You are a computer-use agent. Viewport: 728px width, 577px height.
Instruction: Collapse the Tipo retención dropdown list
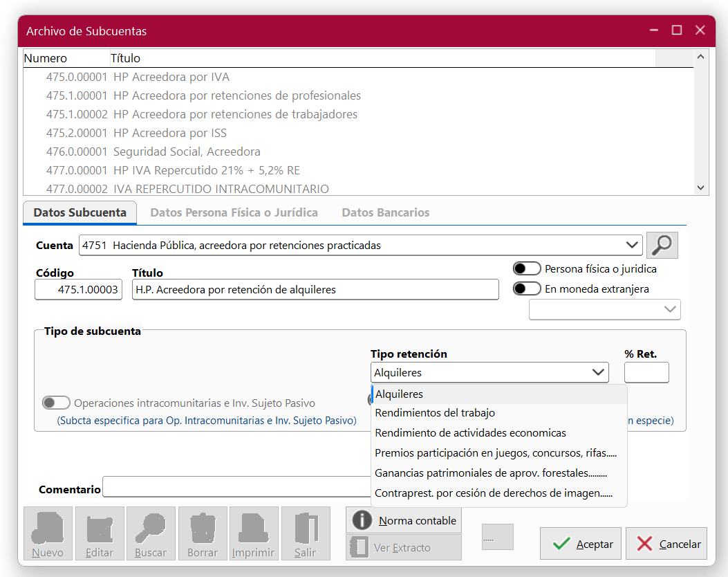tap(597, 372)
